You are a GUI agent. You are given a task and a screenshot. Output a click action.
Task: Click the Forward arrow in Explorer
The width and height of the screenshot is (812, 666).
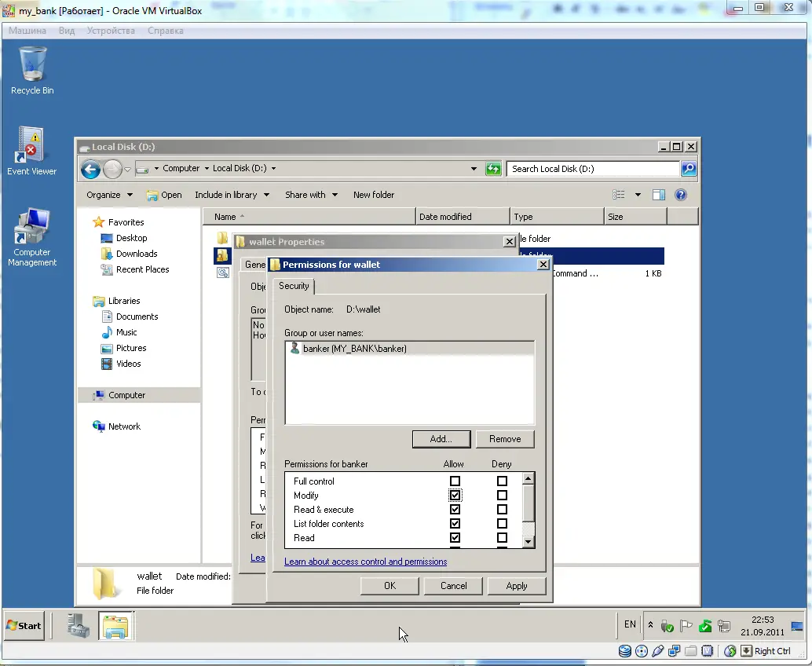coord(112,169)
